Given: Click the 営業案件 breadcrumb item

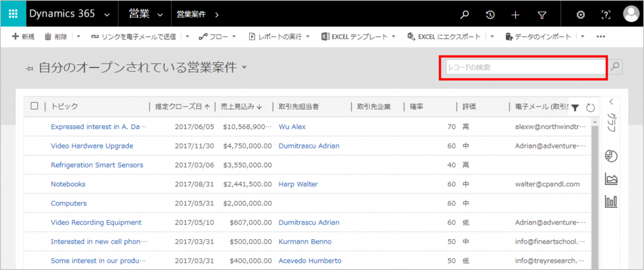Looking at the screenshot, I should pyautogui.click(x=192, y=14).
